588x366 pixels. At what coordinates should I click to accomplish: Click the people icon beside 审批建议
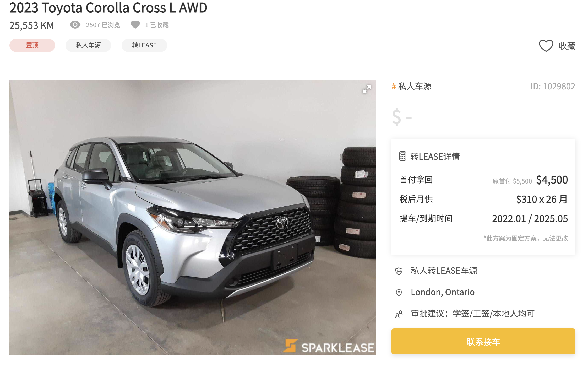pos(399,314)
